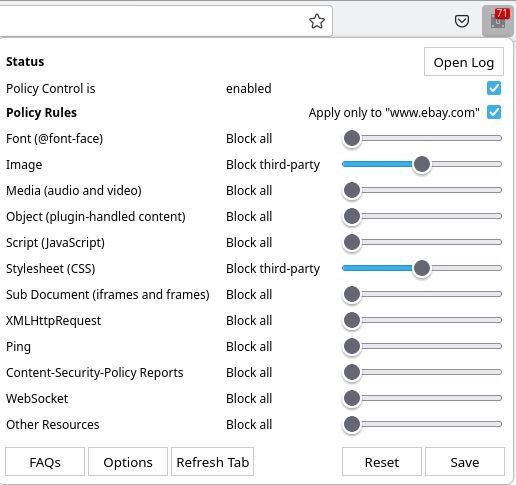This screenshot has width=516, height=485.
Task: Click the Stylesheet (CSS) slider handle
Action: tap(422, 268)
